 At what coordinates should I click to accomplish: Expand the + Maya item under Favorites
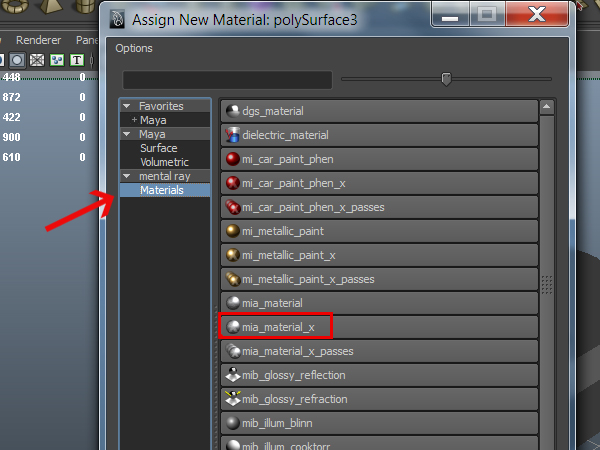point(134,120)
